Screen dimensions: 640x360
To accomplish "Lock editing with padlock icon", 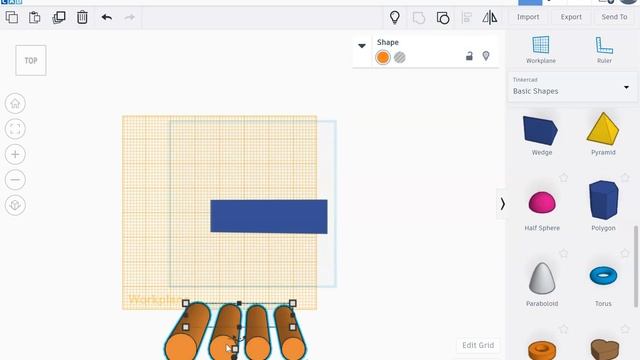I will point(469,56).
